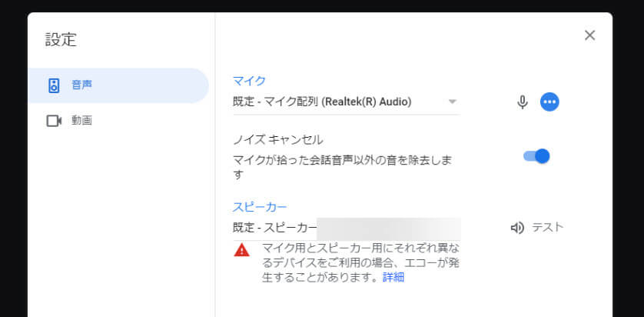The height and width of the screenshot is (317, 644).
Task: Select the 音声 tab in sidebar
Action: coord(118,85)
